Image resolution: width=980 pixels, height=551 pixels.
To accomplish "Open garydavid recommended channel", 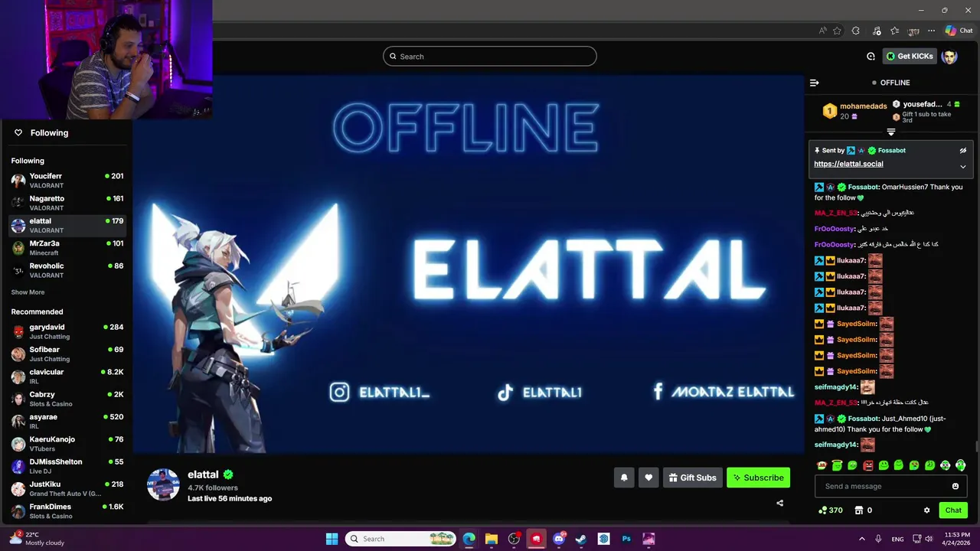I will pos(67,331).
